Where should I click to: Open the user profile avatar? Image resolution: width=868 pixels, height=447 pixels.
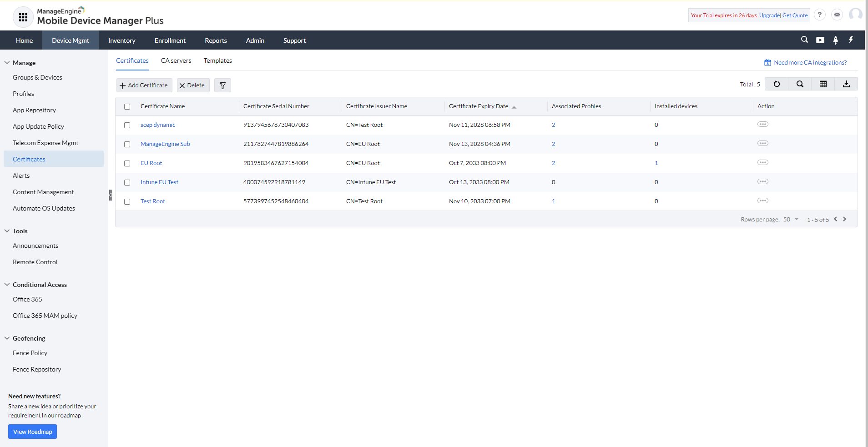pyautogui.click(x=856, y=15)
